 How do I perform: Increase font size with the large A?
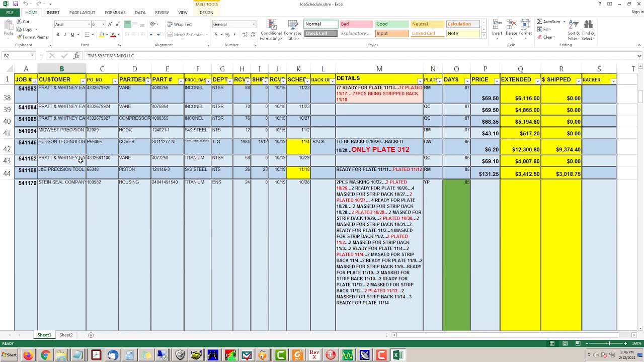[110, 24]
